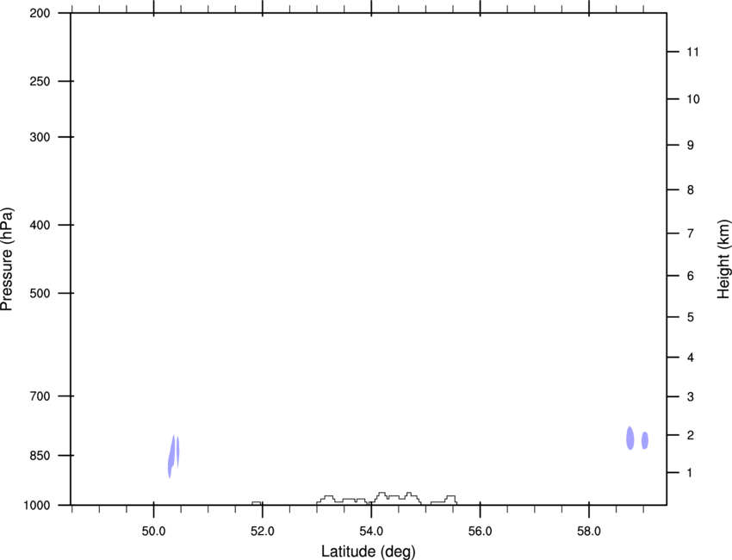Pick the 7 km height label
732x560 pixels.
691,233
